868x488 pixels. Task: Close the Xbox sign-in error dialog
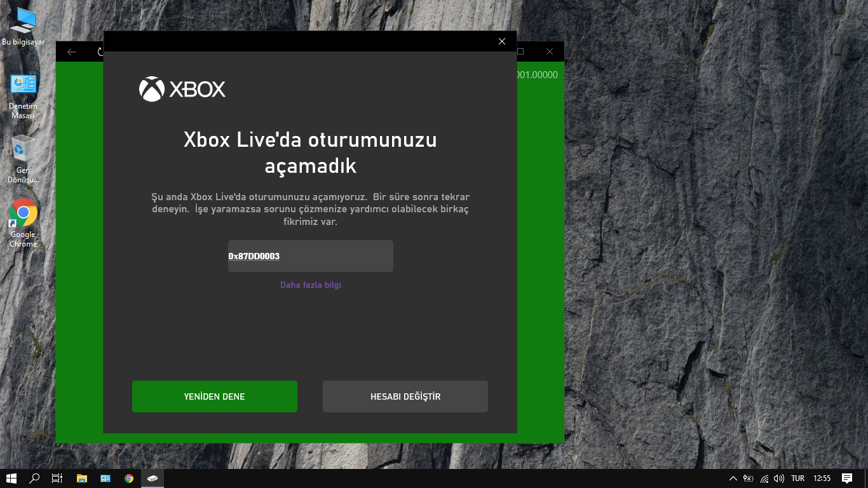click(x=502, y=41)
